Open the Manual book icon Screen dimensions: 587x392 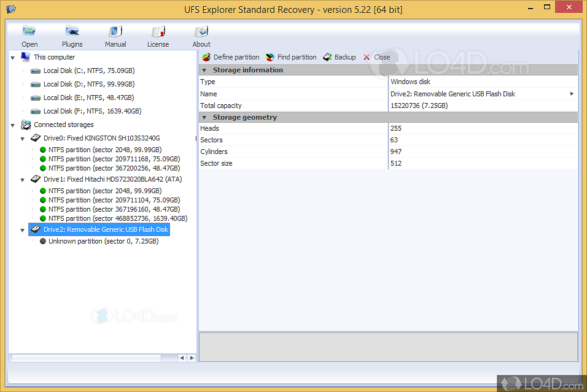click(115, 31)
